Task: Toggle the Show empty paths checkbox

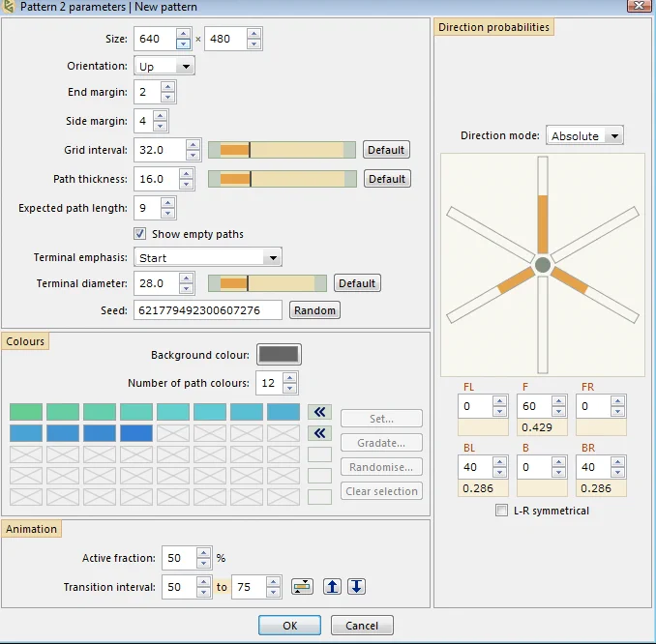Action: tap(140, 233)
